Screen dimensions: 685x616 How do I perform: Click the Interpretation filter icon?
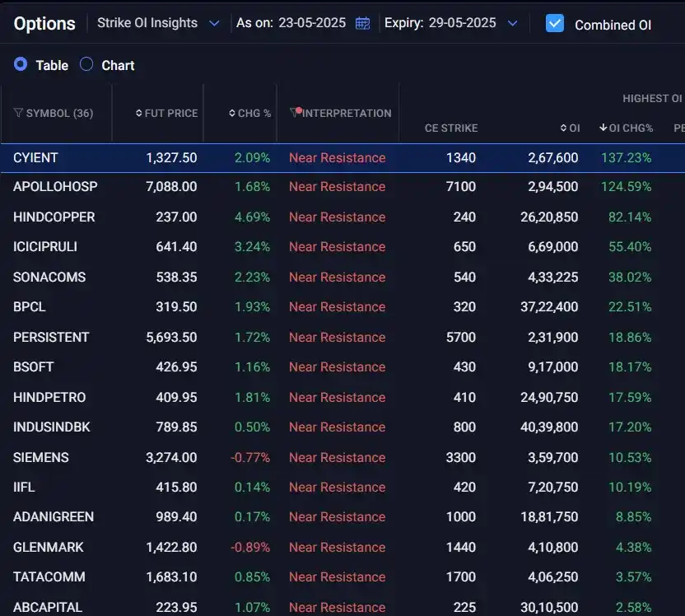294,113
